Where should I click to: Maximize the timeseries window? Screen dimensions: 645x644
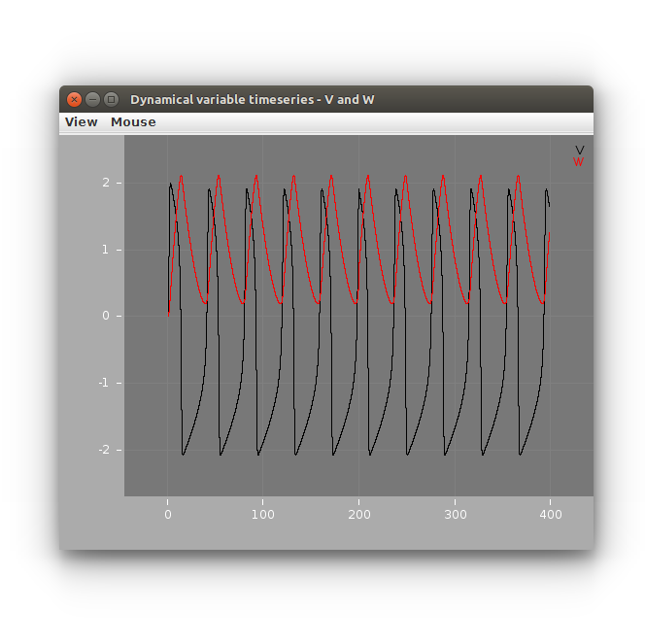point(111,99)
